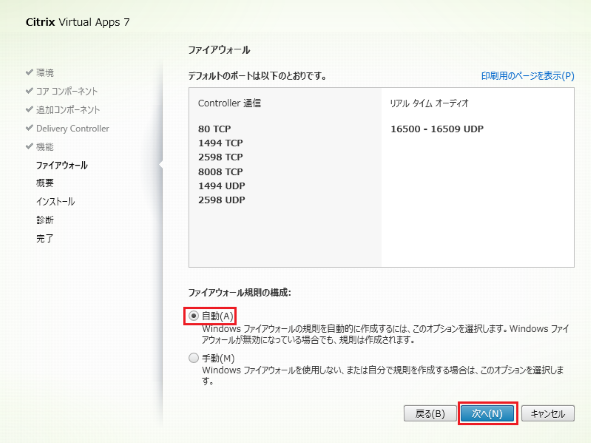
Task: Click the checkmark icon beside 機能
Action: [29, 146]
